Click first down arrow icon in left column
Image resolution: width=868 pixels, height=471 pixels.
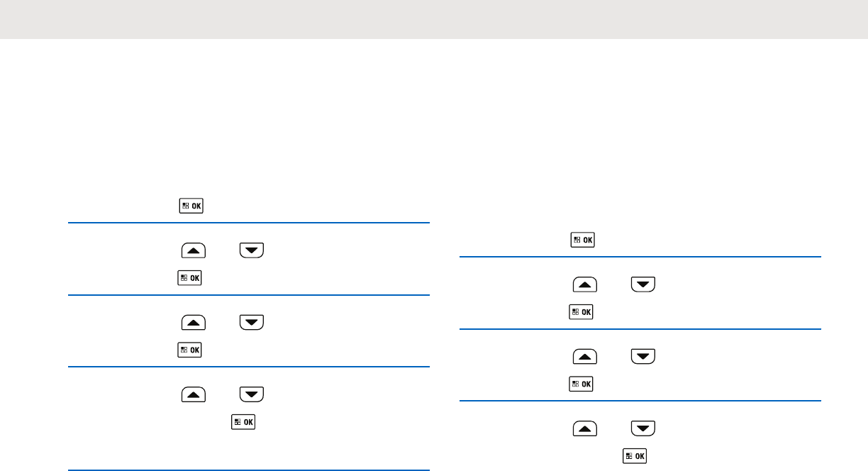click(x=252, y=250)
